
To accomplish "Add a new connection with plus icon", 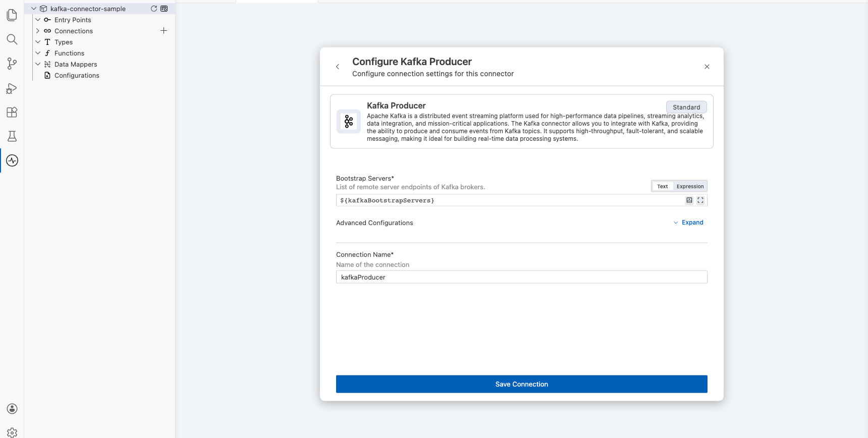I will coord(164,31).
